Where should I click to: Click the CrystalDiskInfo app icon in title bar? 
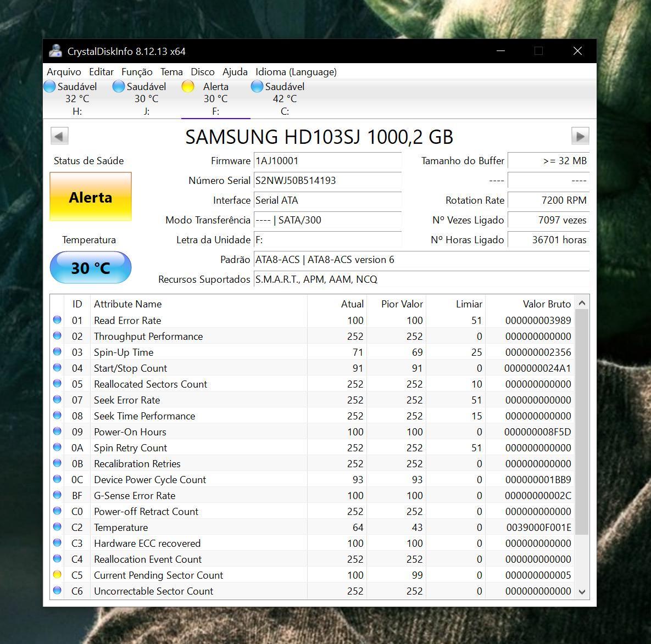point(55,51)
